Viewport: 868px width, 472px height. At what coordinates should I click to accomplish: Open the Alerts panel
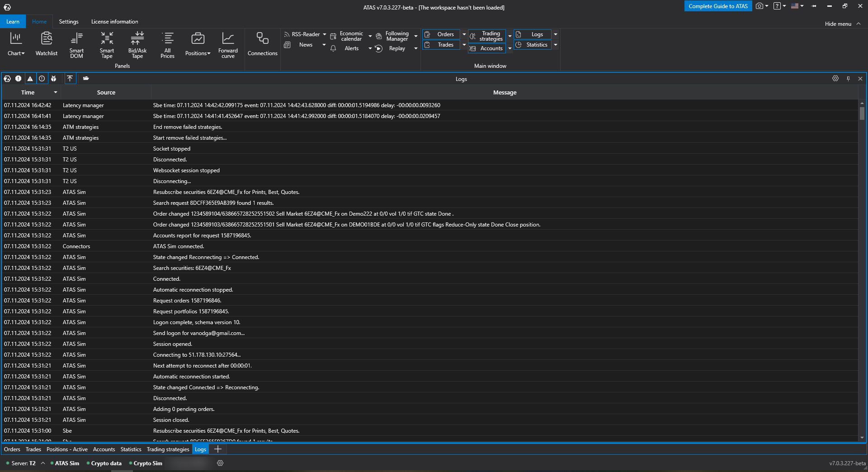coord(347,48)
